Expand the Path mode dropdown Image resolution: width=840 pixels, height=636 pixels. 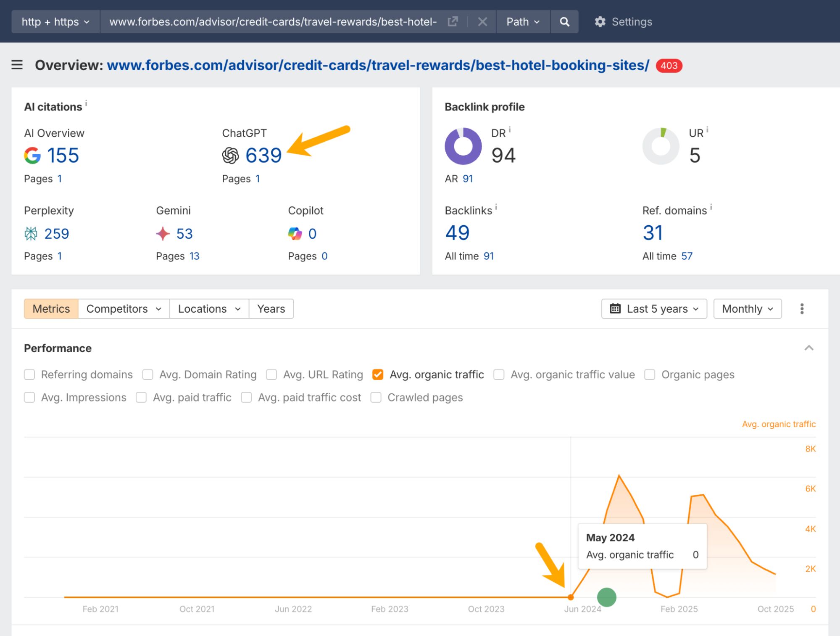[x=522, y=21]
